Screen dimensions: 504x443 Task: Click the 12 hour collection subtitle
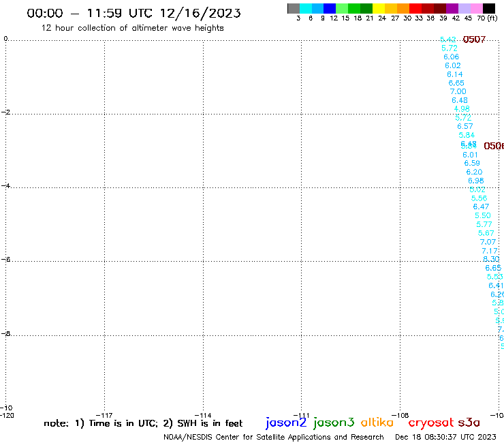(x=132, y=28)
